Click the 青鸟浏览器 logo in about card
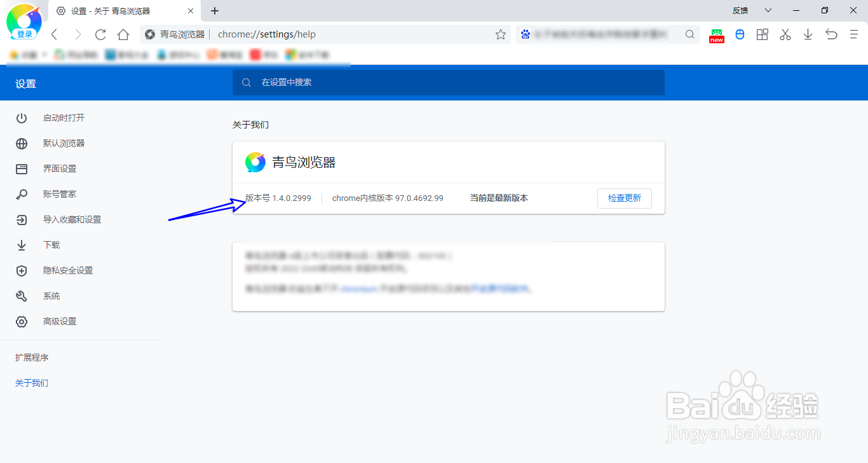The image size is (868, 463). point(255,162)
